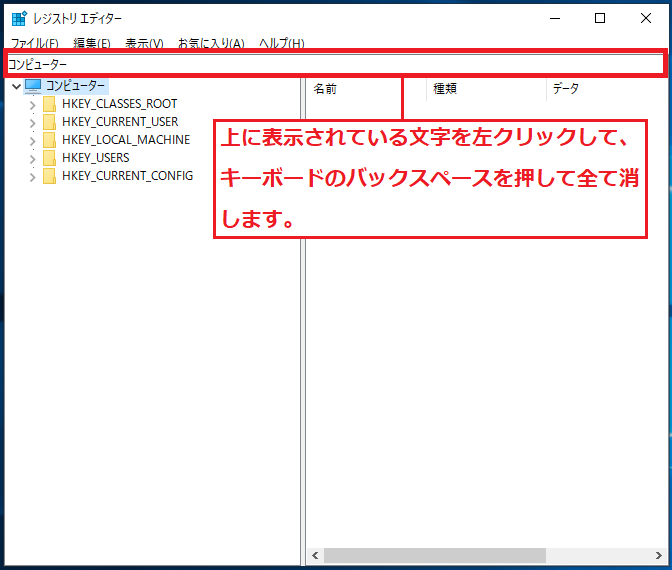Click the 種類 column header
Viewport: 672px width, 570px height.
coord(486,89)
